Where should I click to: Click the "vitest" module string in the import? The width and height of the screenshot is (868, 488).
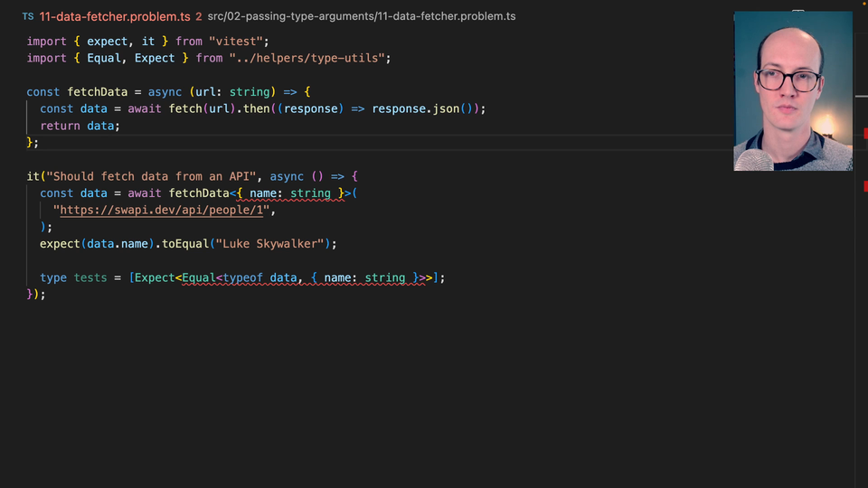(x=239, y=42)
